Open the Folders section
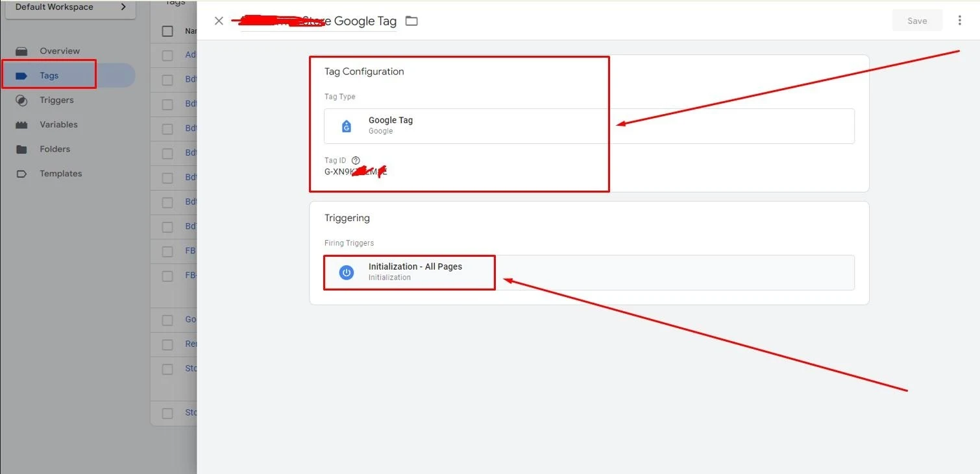This screenshot has height=474, width=980. 55,149
